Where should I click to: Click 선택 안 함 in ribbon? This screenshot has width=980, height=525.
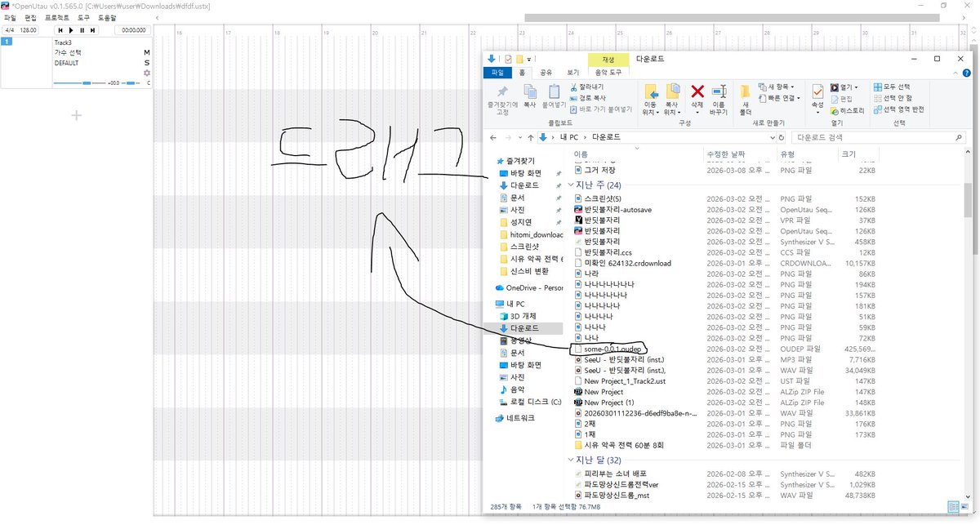pos(893,98)
